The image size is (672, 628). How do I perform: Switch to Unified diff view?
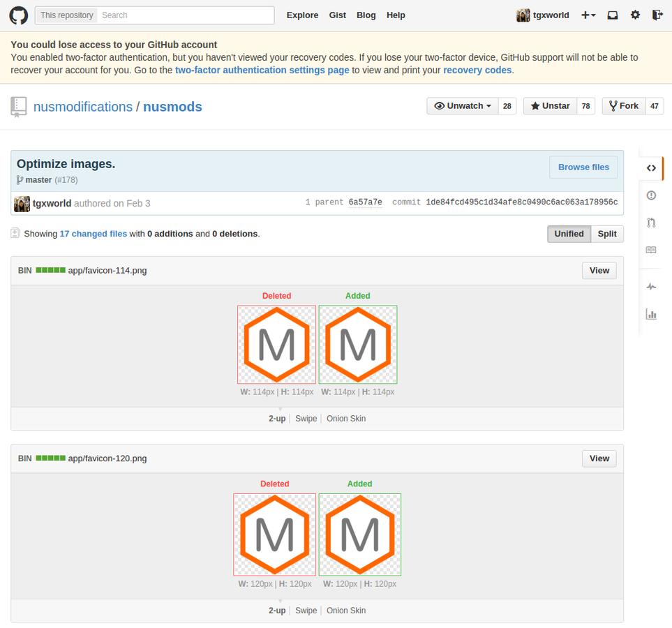tap(569, 234)
